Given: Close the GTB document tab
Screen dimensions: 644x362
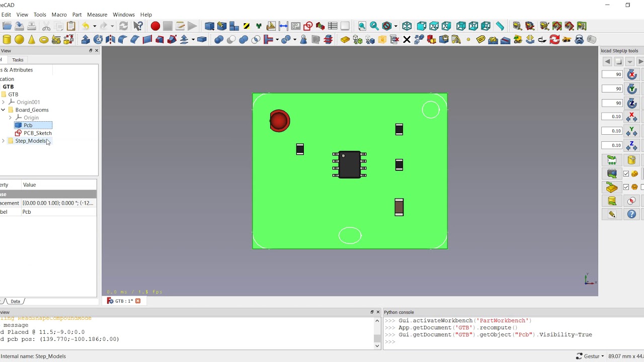Looking at the screenshot, I should pyautogui.click(x=138, y=301).
